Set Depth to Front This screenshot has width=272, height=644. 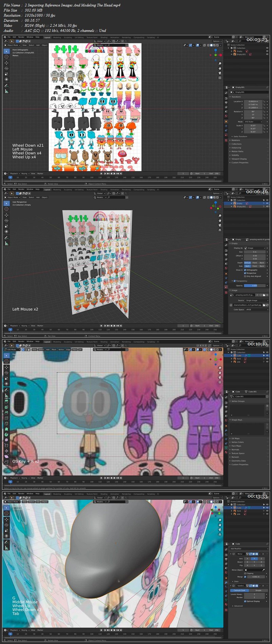pyautogui.click(x=255, y=263)
